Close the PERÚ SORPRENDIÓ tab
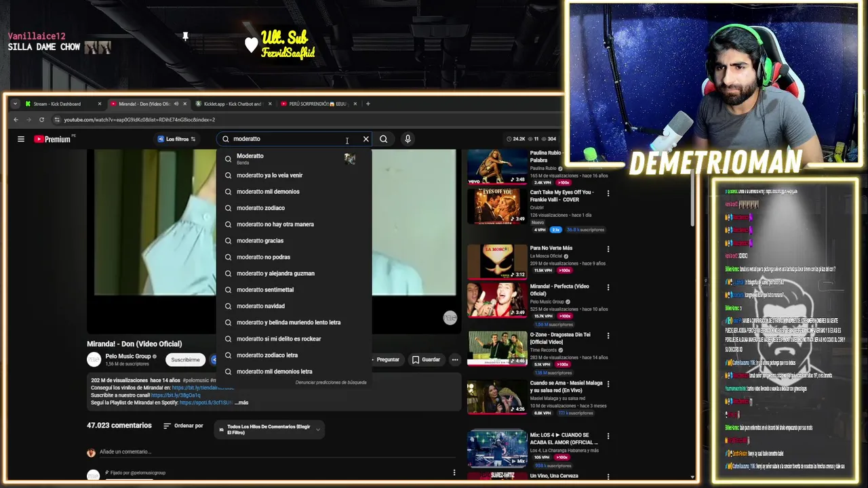The width and height of the screenshot is (868, 488). pos(355,104)
